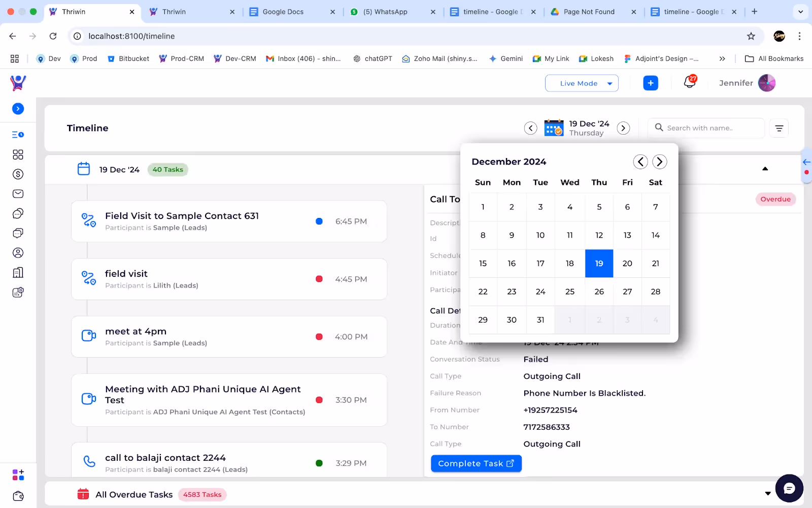This screenshot has width=812, height=508.
Task: Open the Chrome three-dot menu
Action: click(x=799, y=36)
